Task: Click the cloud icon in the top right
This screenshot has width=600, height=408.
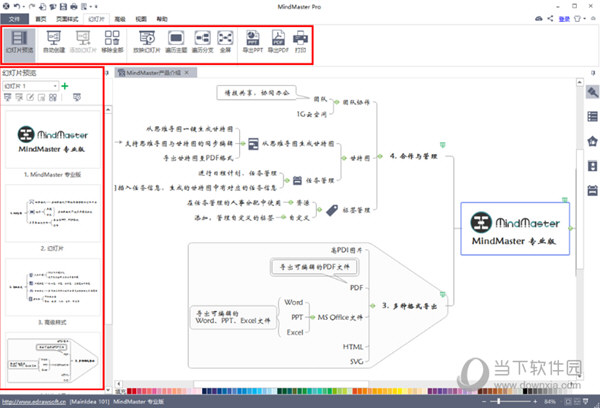Action: click(x=539, y=18)
